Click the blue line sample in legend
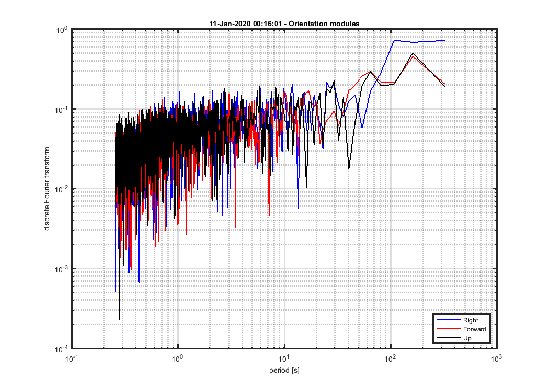 (x=449, y=320)
